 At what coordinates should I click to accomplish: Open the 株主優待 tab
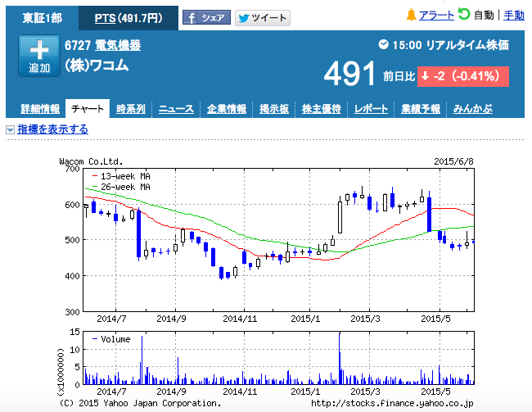322,109
